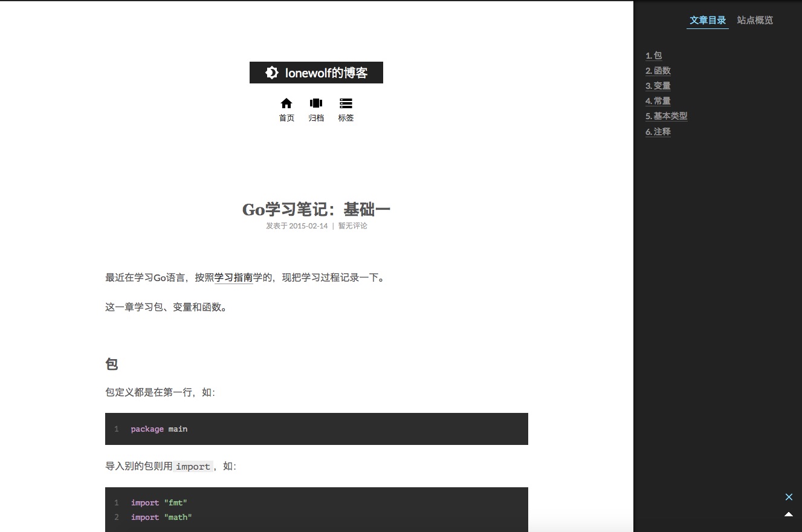802x532 pixels.
Task: Jump to section 1. 包 in the outline
Action: pyautogui.click(x=655, y=55)
